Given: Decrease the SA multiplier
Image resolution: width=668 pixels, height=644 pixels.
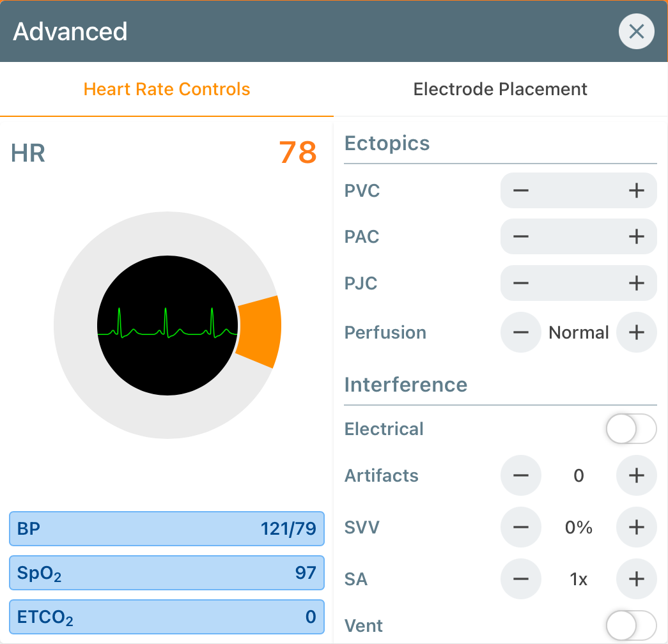Looking at the screenshot, I should pyautogui.click(x=521, y=579).
